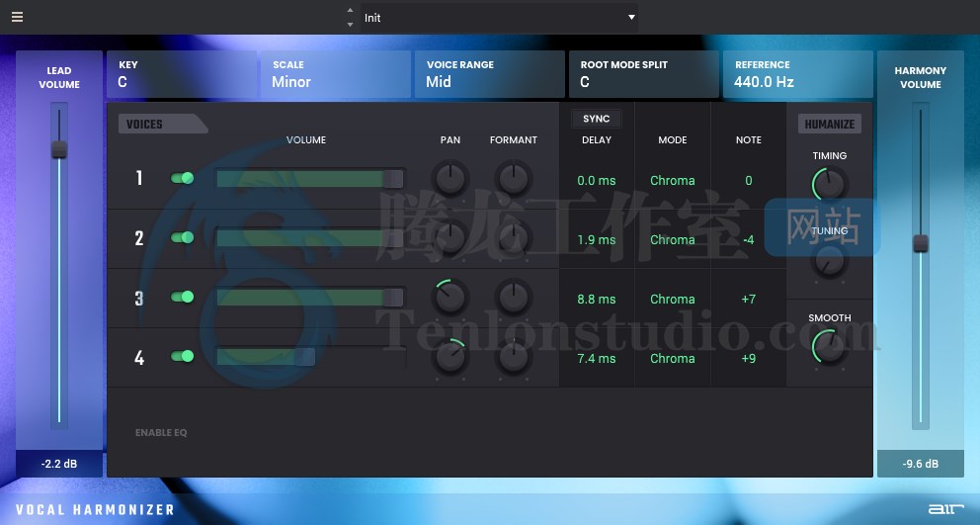Viewport: 980px width, 525px height.
Task: Open voice 3 Chroma mode selector
Action: [673, 300]
